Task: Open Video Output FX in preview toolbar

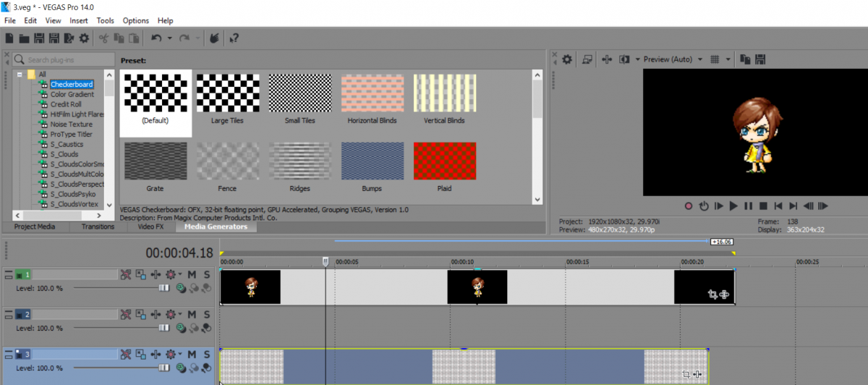Action: [x=607, y=59]
